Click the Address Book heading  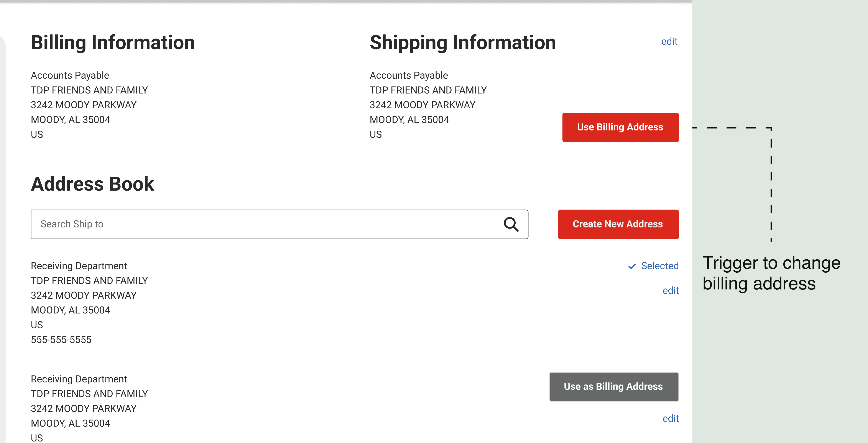[92, 184]
